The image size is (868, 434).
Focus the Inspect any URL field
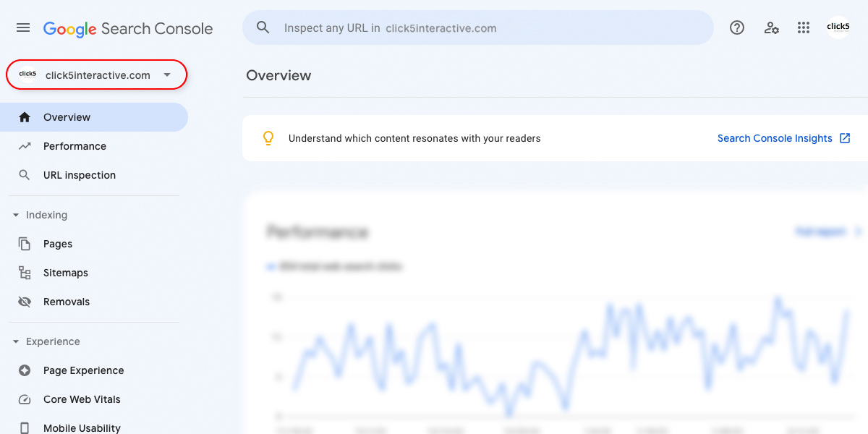pyautogui.click(x=478, y=27)
